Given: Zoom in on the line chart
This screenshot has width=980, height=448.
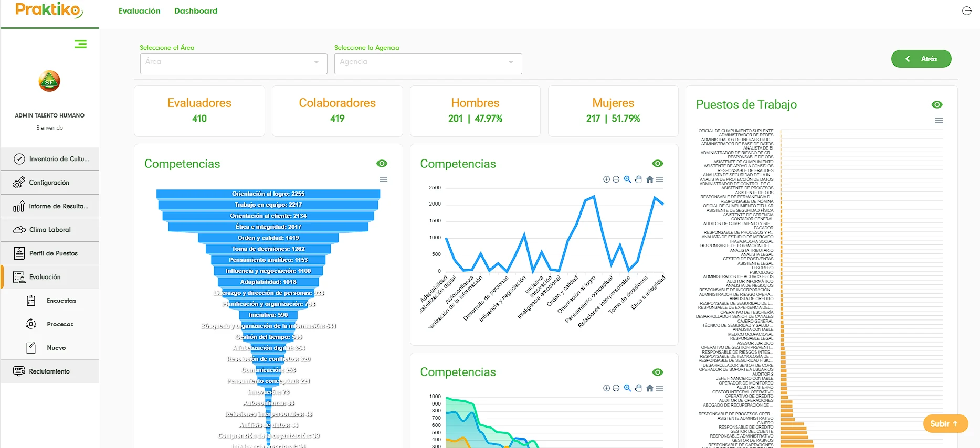Looking at the screenshot, I should click(x=607, y=179).
